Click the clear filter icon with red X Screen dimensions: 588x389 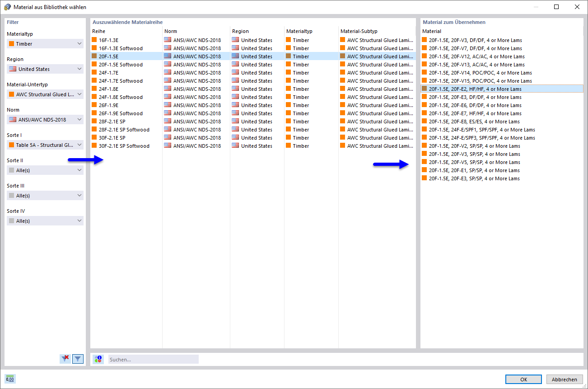65,359
